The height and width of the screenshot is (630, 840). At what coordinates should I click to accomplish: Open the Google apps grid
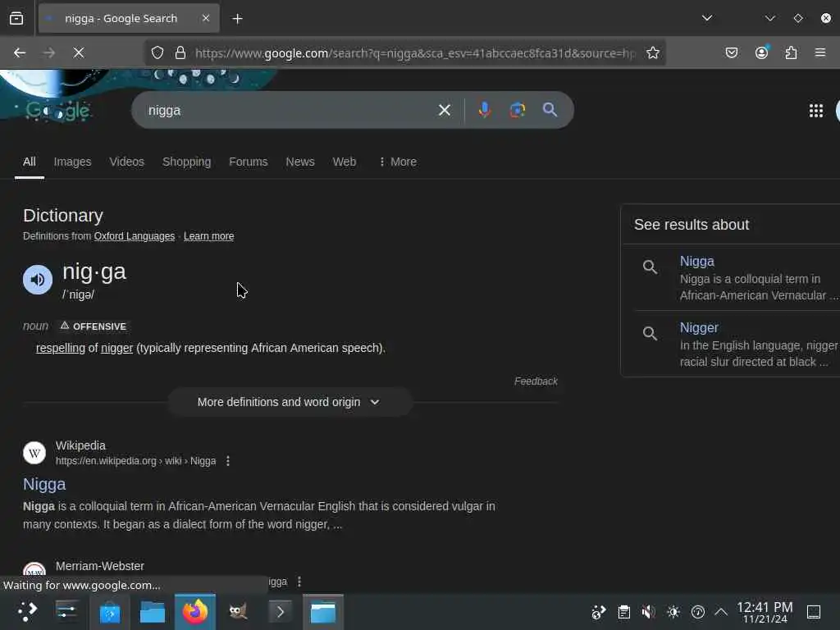point(816,111)
